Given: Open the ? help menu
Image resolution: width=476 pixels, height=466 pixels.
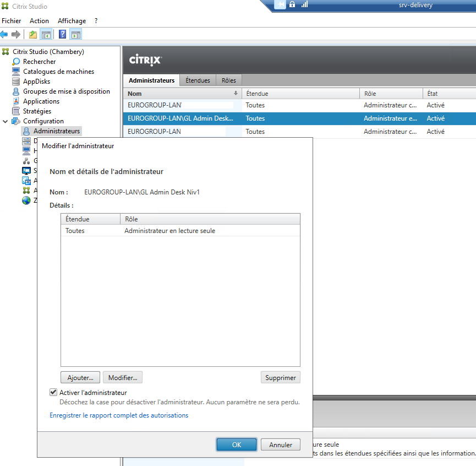Looking at the screenshot, I should coord(96,21).
